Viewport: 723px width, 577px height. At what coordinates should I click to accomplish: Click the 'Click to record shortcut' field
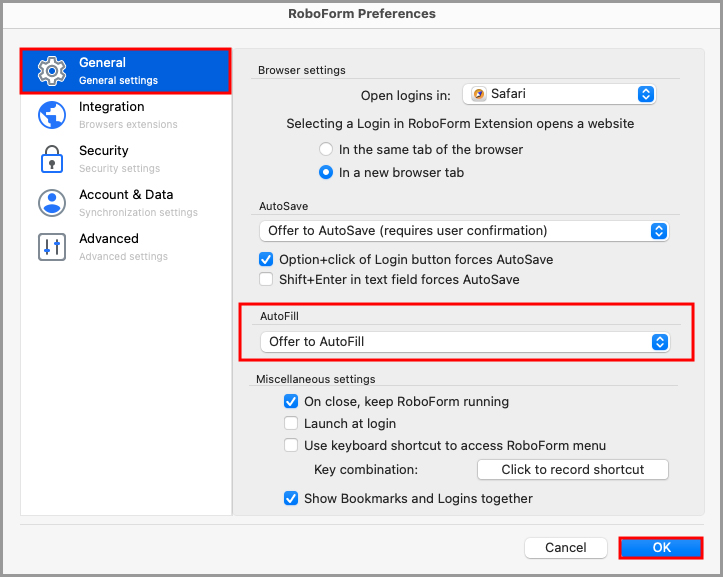point(573,470)
